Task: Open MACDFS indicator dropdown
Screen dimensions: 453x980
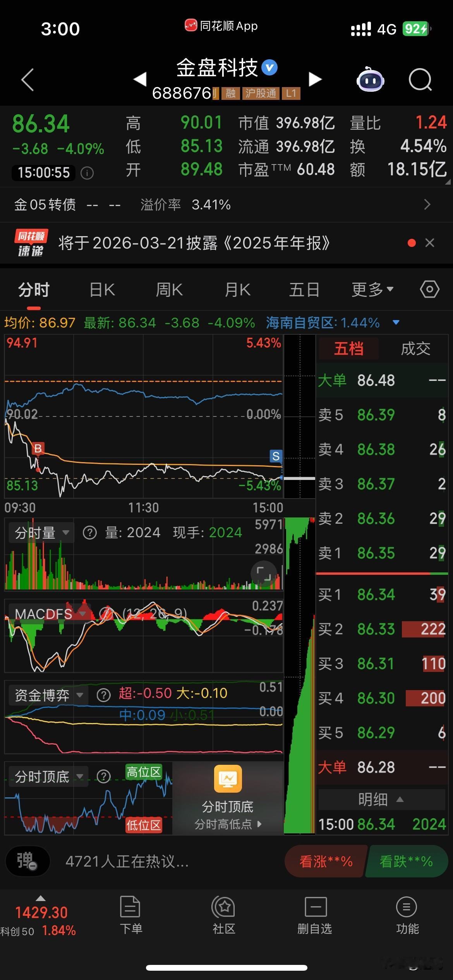Action: 50,614
